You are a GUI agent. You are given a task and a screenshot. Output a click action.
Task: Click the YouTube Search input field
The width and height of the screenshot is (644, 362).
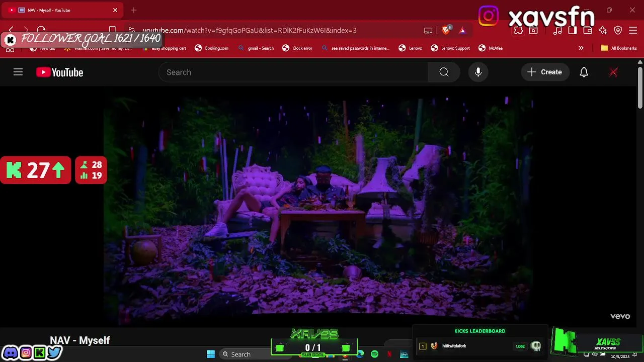293,72
